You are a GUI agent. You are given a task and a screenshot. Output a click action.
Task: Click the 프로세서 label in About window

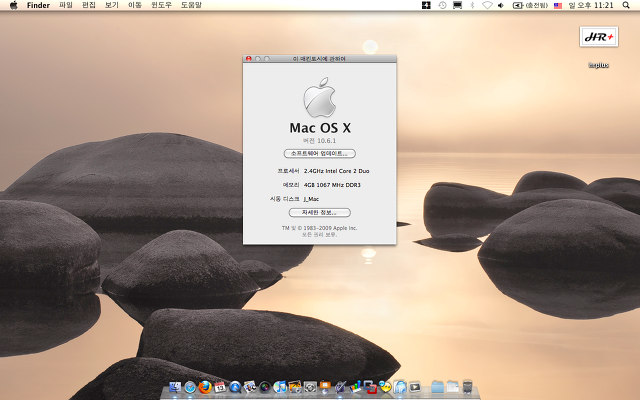coord(289,171)
